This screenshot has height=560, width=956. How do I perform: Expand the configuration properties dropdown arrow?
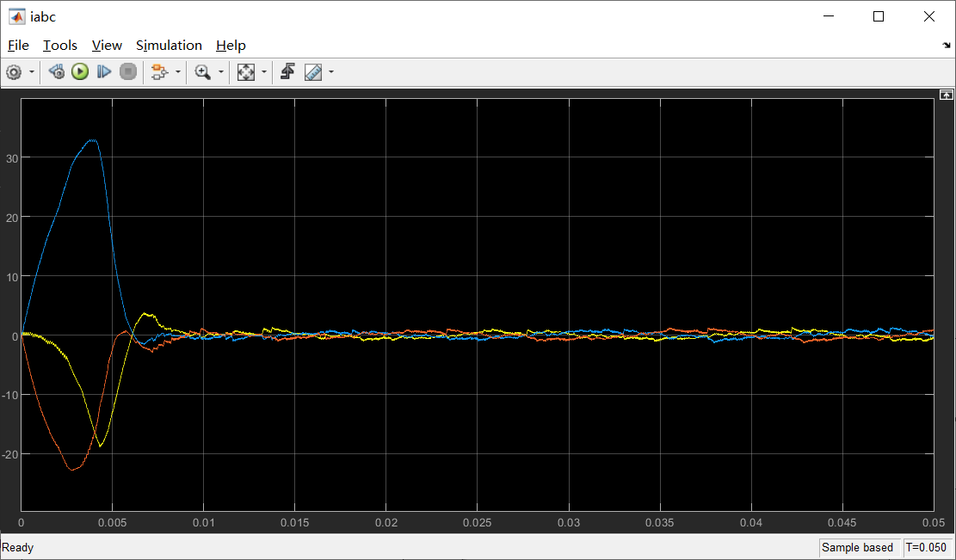32,72
